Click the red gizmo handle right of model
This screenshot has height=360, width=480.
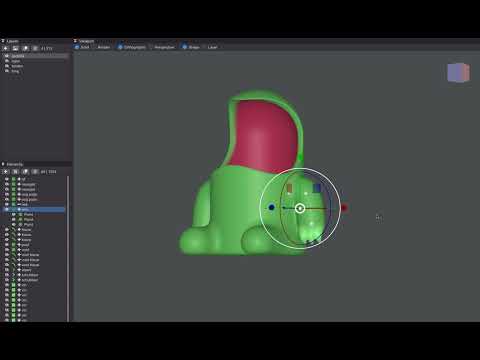pos(344,208)
